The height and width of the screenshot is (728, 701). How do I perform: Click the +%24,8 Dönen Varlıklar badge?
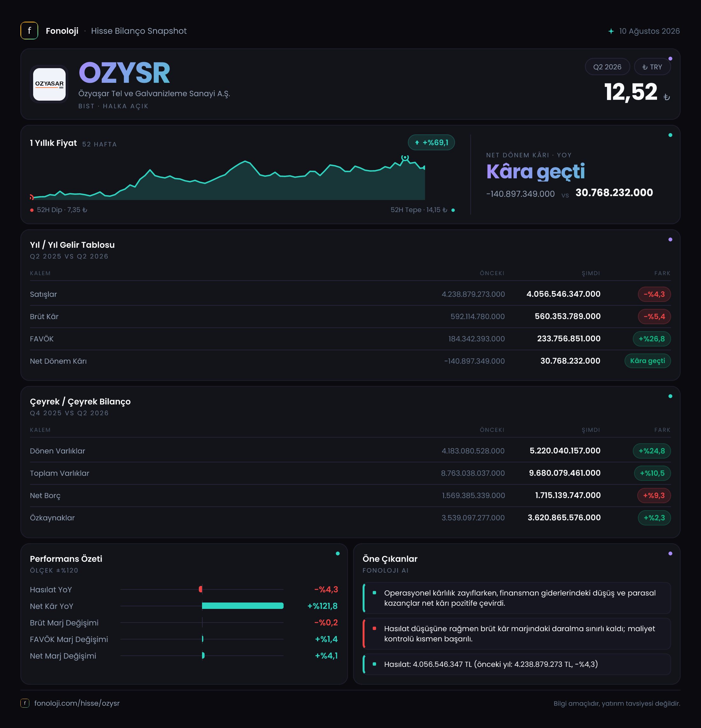[x=652, y=451]
